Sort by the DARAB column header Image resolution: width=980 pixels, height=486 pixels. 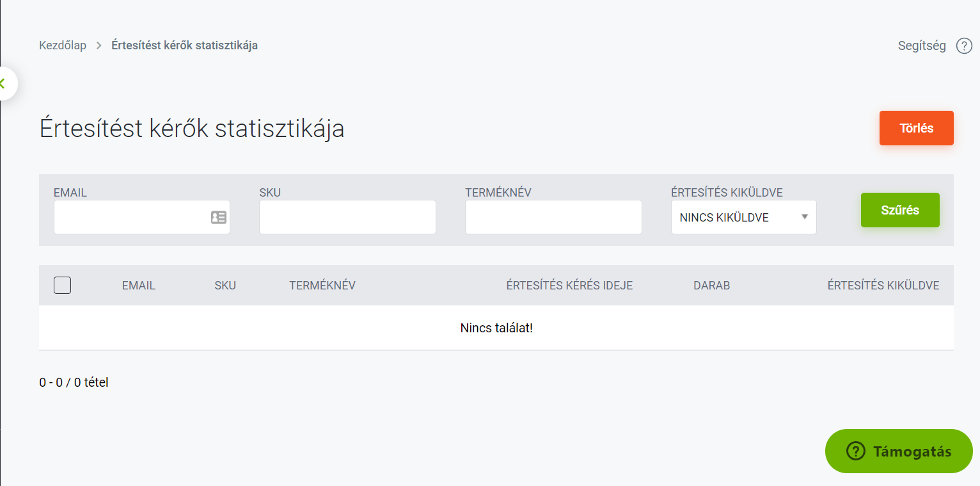[711, 286]
